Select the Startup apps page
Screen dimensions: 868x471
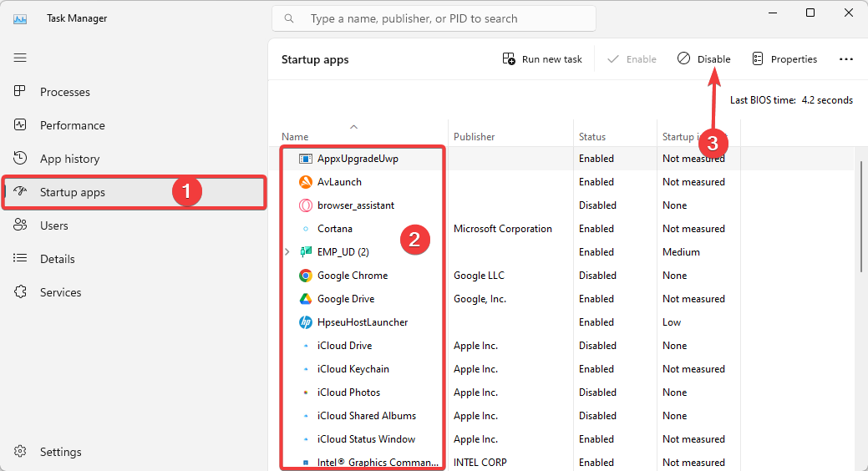[134, 192]
